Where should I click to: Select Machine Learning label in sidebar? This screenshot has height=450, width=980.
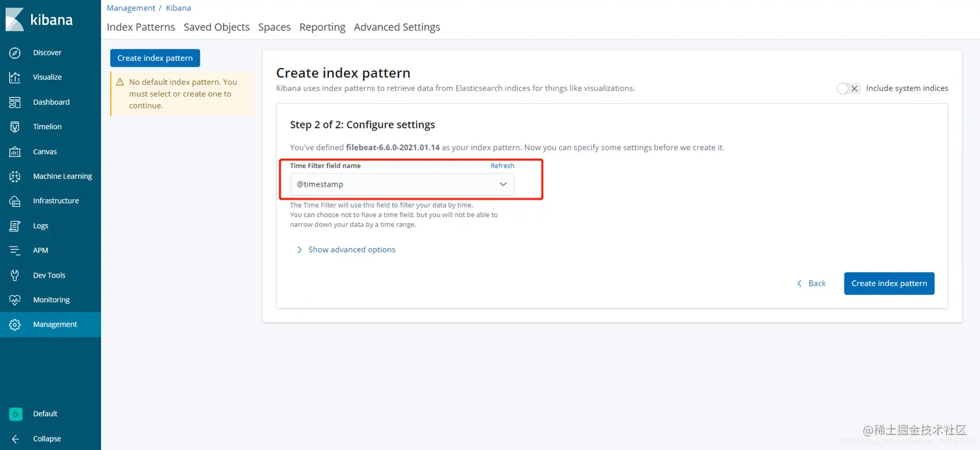pyautogui.click(x=62, y=176)
